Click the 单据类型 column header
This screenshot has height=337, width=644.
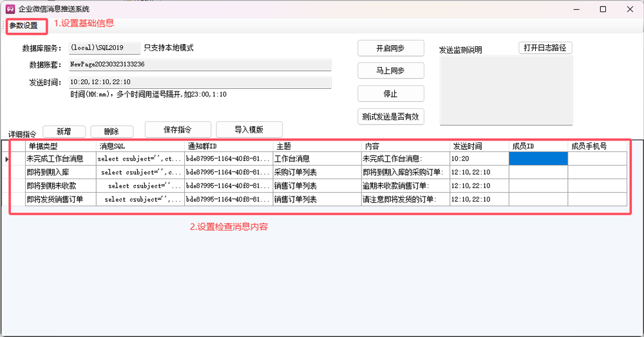click(x=61, y=146)
